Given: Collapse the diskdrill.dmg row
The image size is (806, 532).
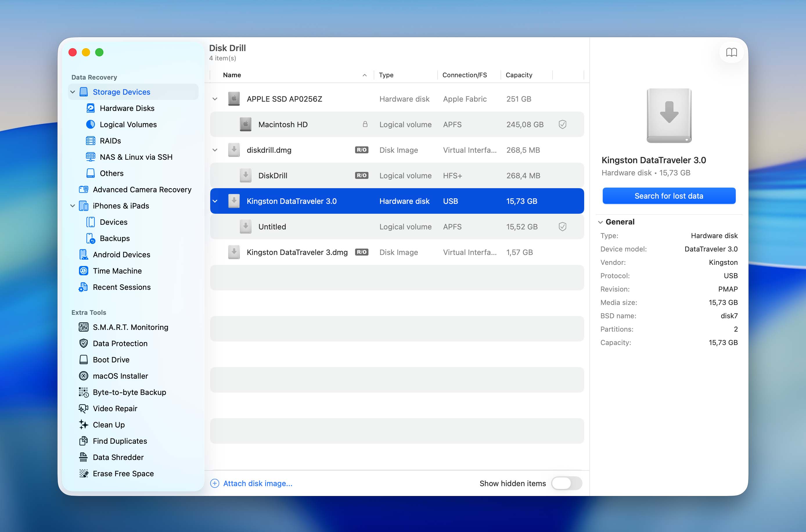Looking at the screenshot, I should 215,150.
